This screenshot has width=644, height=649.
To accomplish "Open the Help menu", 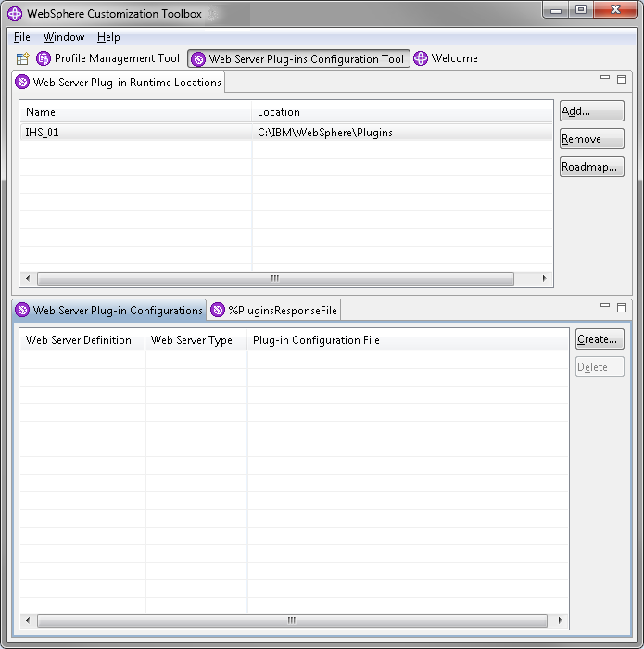I will [x=108, y=37].
